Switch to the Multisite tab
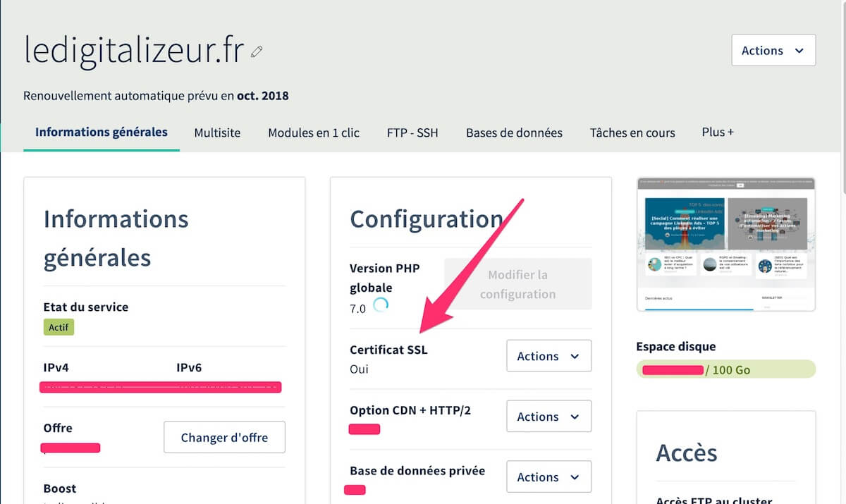Viewport: 846px width, 504px height. coord(217,132)
